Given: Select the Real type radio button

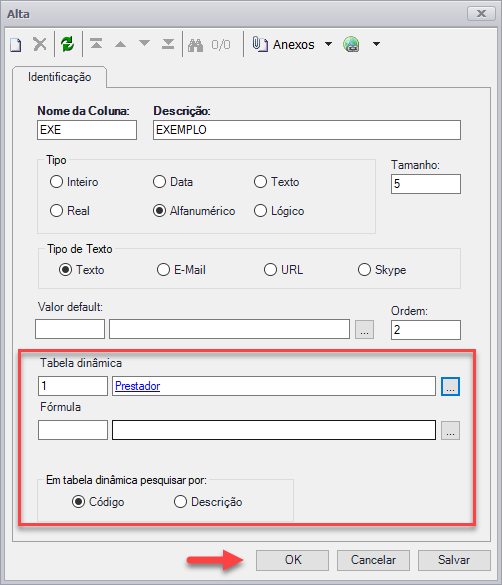Looking at the screenshot, I should (x=56, y=210).
